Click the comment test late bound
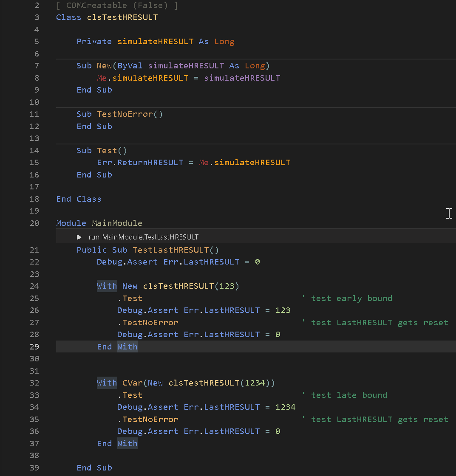This screenshot has width=456, height=476. click(x=345, y=395)
